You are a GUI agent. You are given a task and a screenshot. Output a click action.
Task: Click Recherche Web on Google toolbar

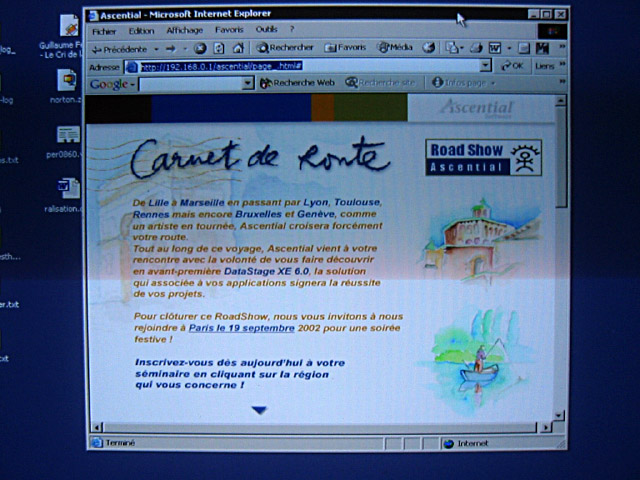click(x=297, y=83)
